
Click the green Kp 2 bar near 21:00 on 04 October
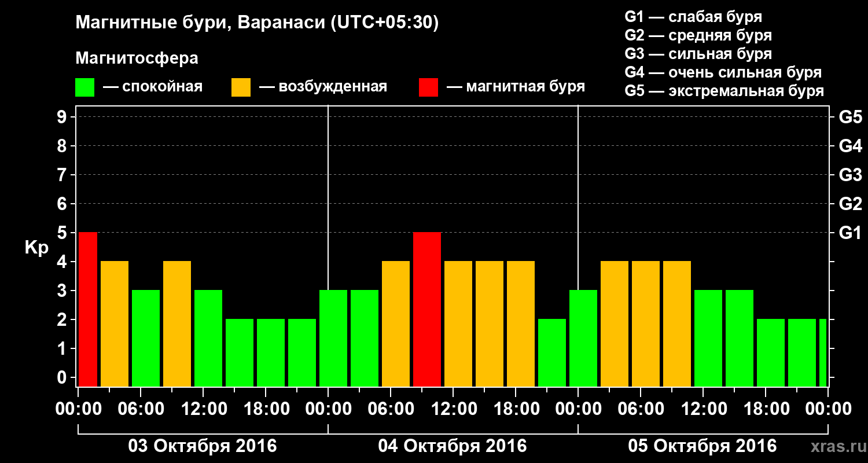pos(552,352)
